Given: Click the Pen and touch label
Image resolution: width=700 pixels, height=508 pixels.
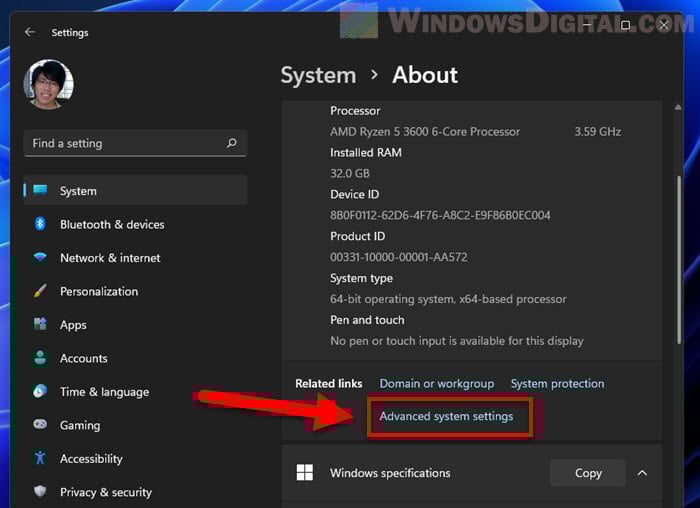Looking at the screenshot, I should (x=367, y=320).
